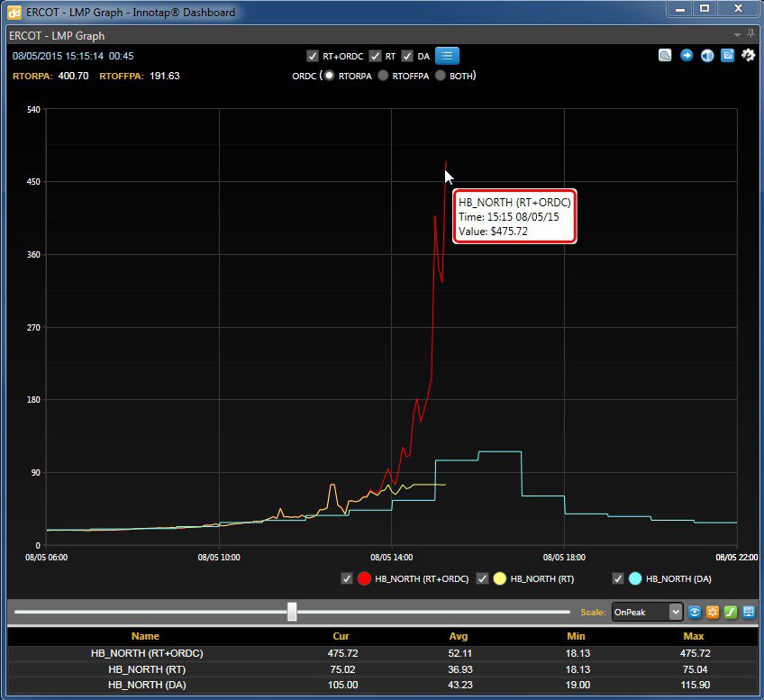The image size is (764, 700).
Task: Click Avg value 52.11 for HB_NORTH (RT+ORDC)
Action: (460, 653)
